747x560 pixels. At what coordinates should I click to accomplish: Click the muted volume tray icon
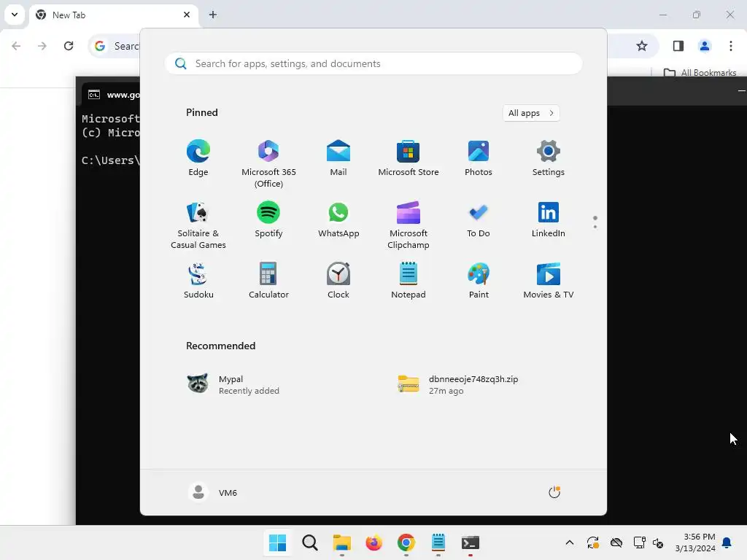click(x=658, y=542)
